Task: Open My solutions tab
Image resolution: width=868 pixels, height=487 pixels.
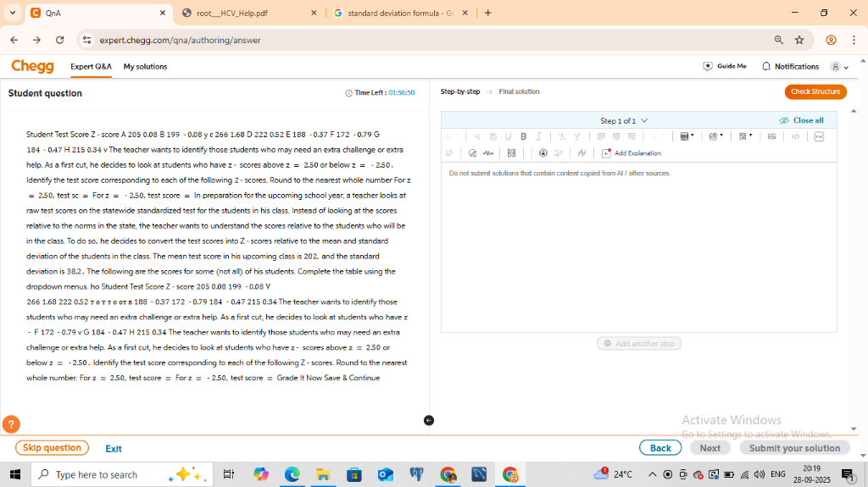Action: [145, 66]
